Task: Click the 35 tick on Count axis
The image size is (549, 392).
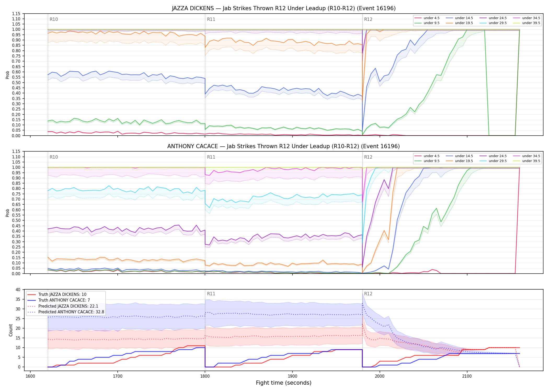Action: pos(18,299)
